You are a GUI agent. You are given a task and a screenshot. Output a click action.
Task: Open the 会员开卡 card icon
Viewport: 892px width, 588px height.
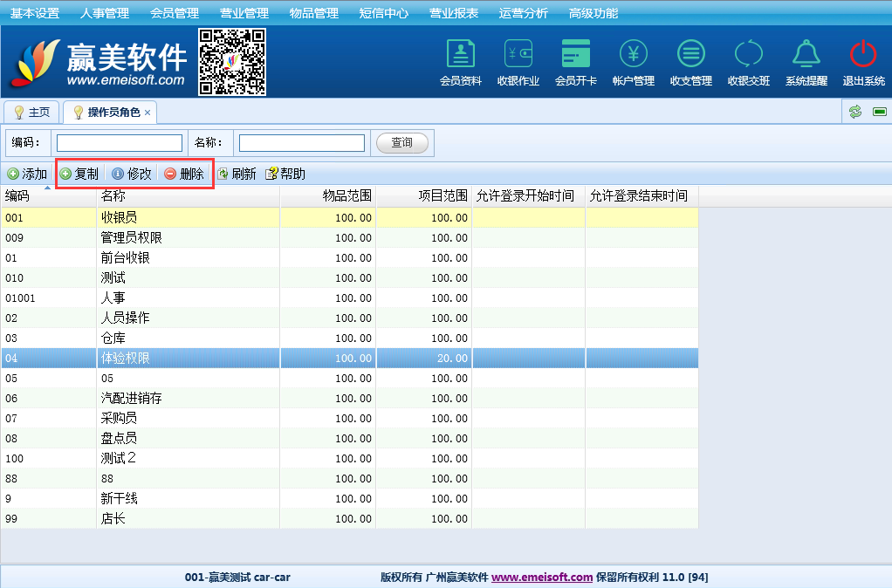pos(576,55)
